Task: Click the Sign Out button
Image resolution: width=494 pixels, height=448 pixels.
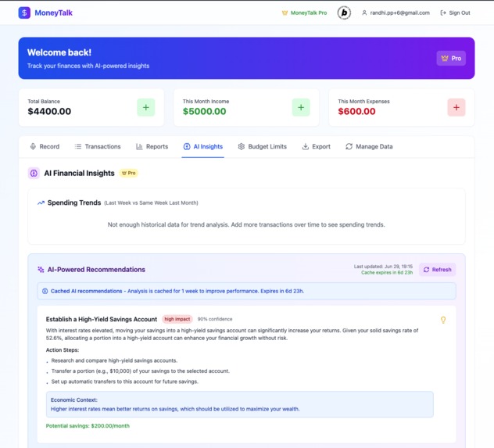Action: pos(455,13)
